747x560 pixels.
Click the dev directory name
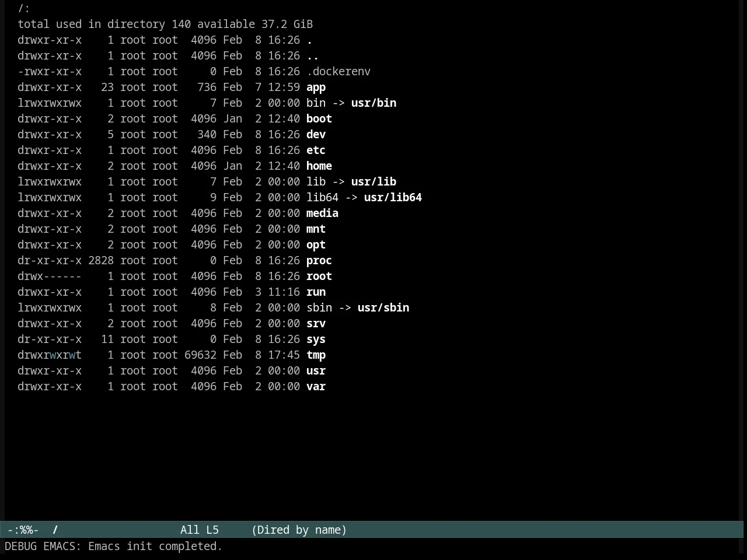click(316, 135)
